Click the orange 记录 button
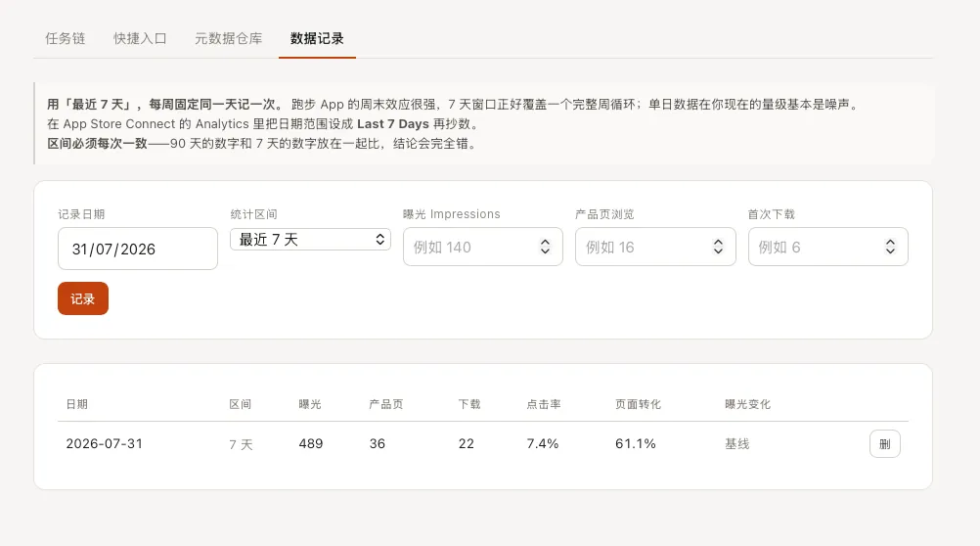 point(83,298)
